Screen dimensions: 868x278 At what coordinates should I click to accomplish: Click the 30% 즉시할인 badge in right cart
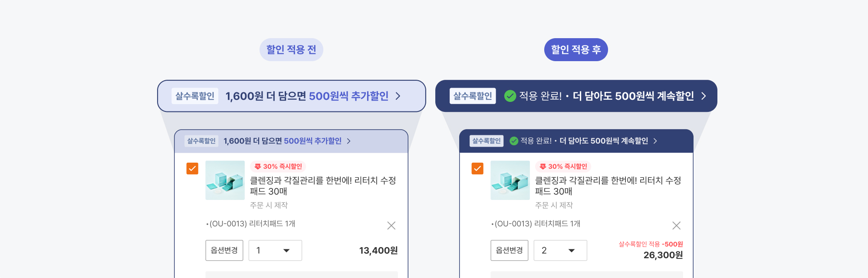click(x=563, y=167)
